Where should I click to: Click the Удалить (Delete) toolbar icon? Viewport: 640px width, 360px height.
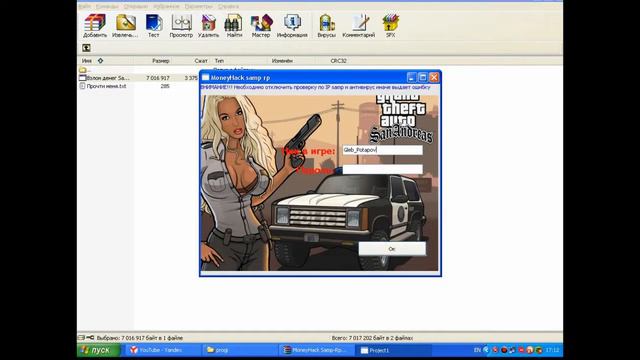pyautogui.click(x=208, y=25)
